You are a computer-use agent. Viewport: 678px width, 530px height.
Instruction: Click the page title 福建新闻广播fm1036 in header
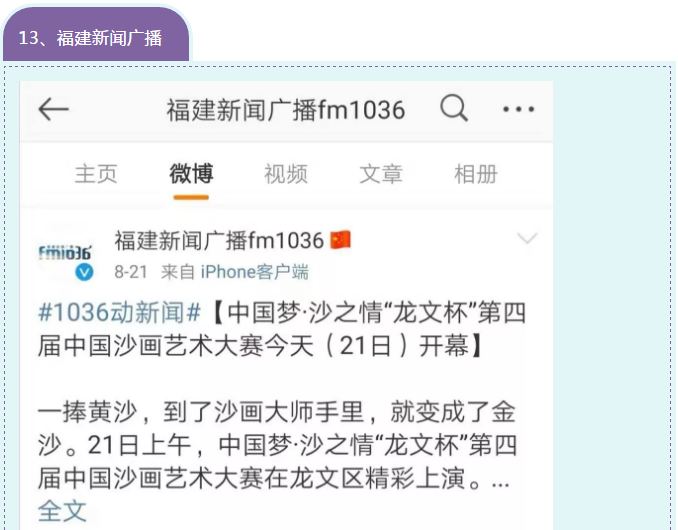pos(286,109)
